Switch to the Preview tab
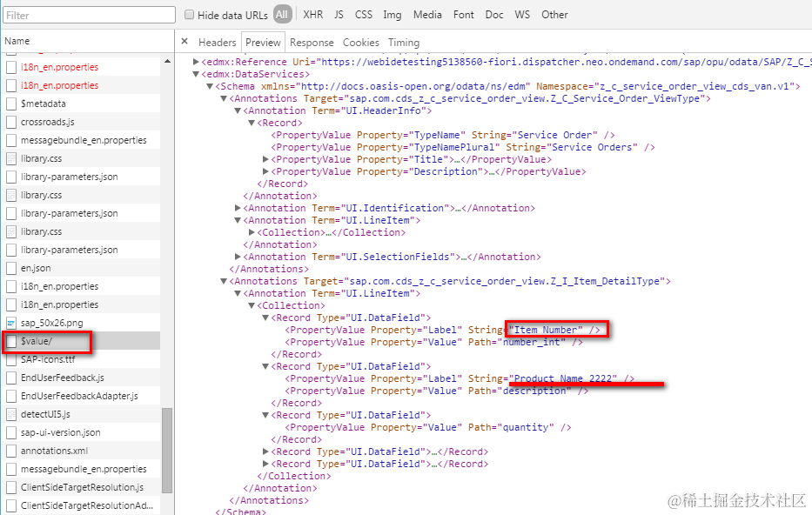This screenshot has width=812, height=515. coord(263,43)
